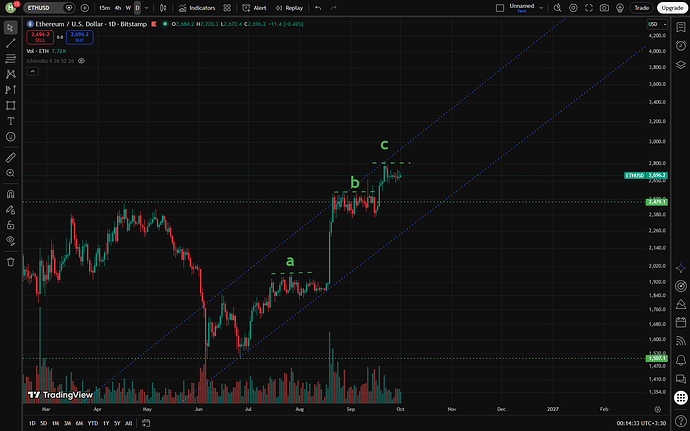Activate the zoom in tool

[x=11, y=173]
